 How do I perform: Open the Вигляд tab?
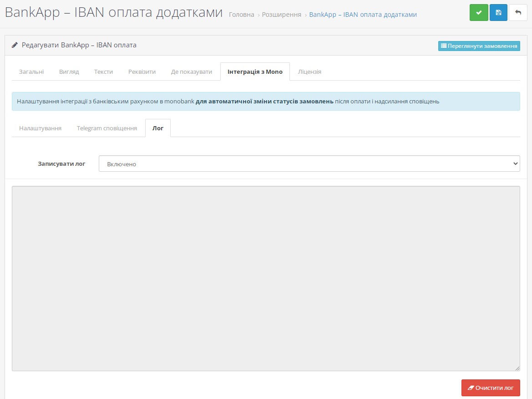tap(69, 72)
